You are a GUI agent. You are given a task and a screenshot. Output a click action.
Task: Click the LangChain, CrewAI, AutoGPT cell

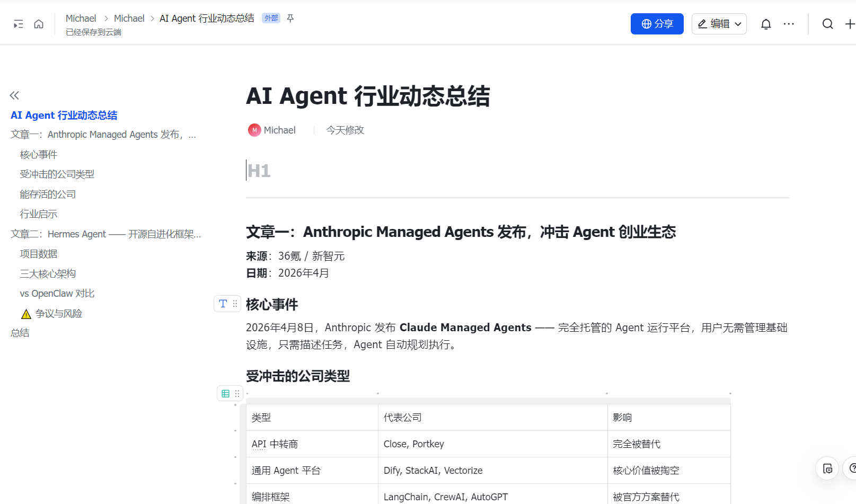click(493, 494)
